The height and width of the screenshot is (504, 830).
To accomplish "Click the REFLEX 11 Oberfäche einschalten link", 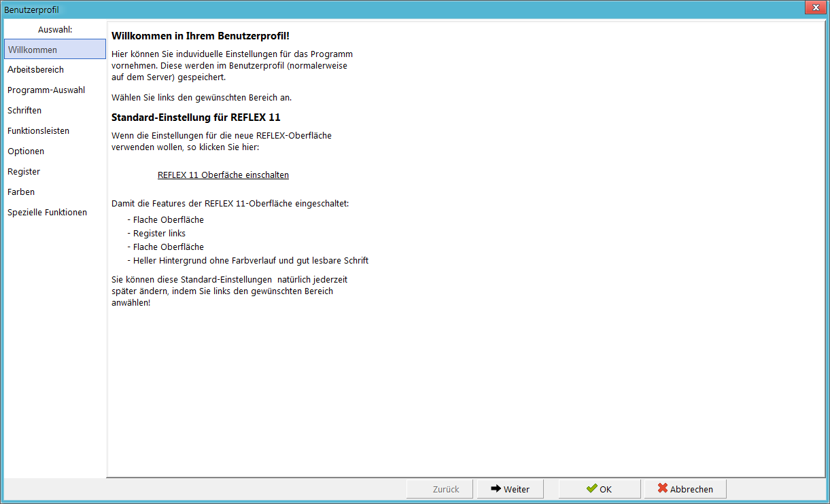I will [223, 175].
